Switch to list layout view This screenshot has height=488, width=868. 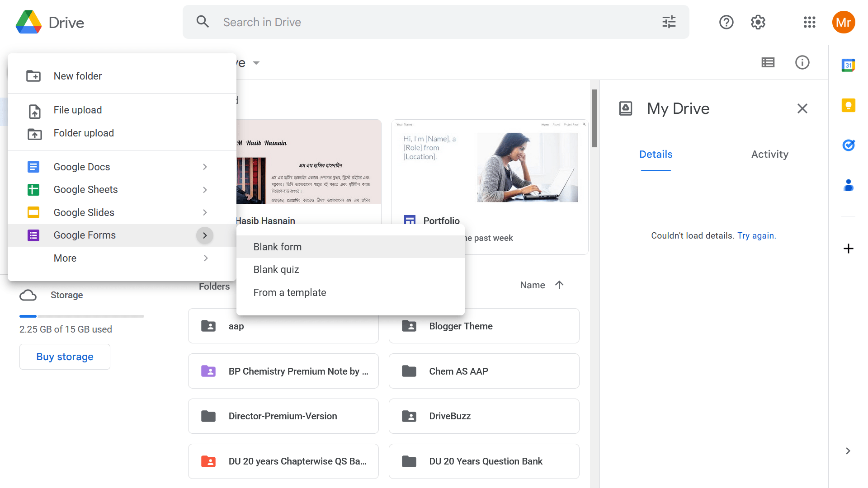pyautogui.click(x=768, y=62)
